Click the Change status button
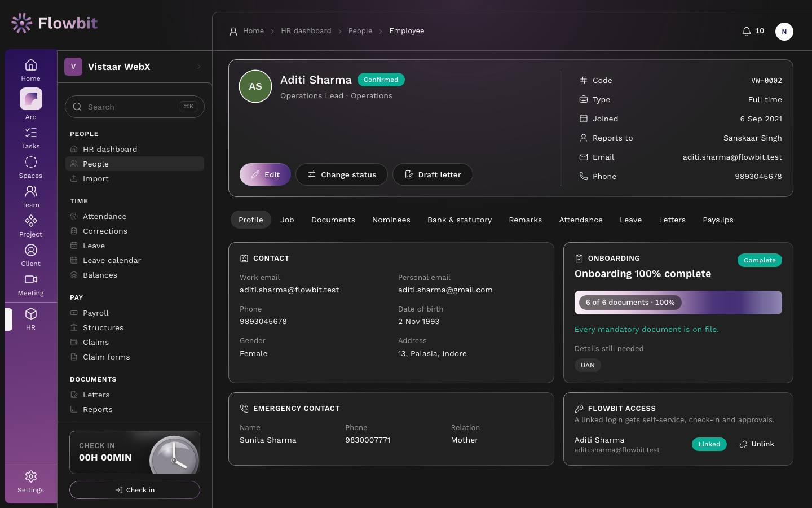The image size is (812, 508). point(342,174)
